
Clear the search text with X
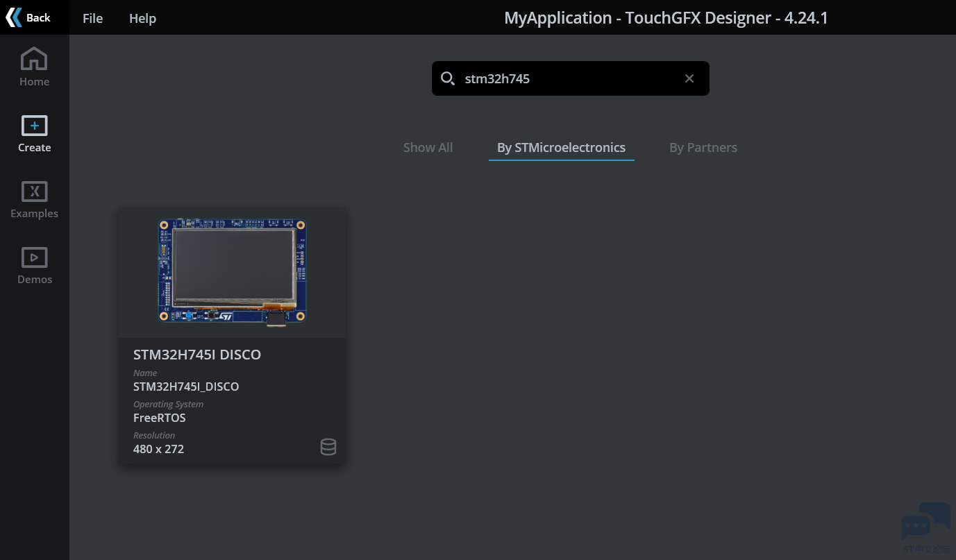click(x=689, y=78)
